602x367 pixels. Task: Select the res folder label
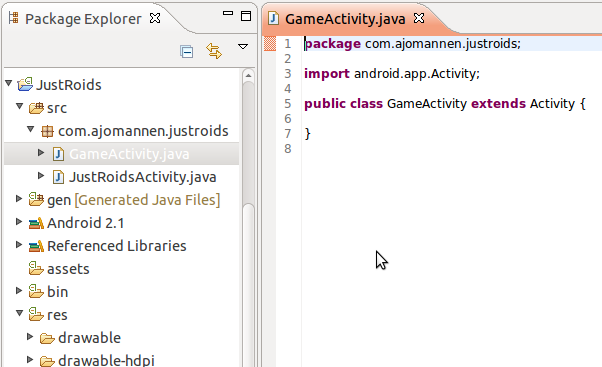coord(57,315)
